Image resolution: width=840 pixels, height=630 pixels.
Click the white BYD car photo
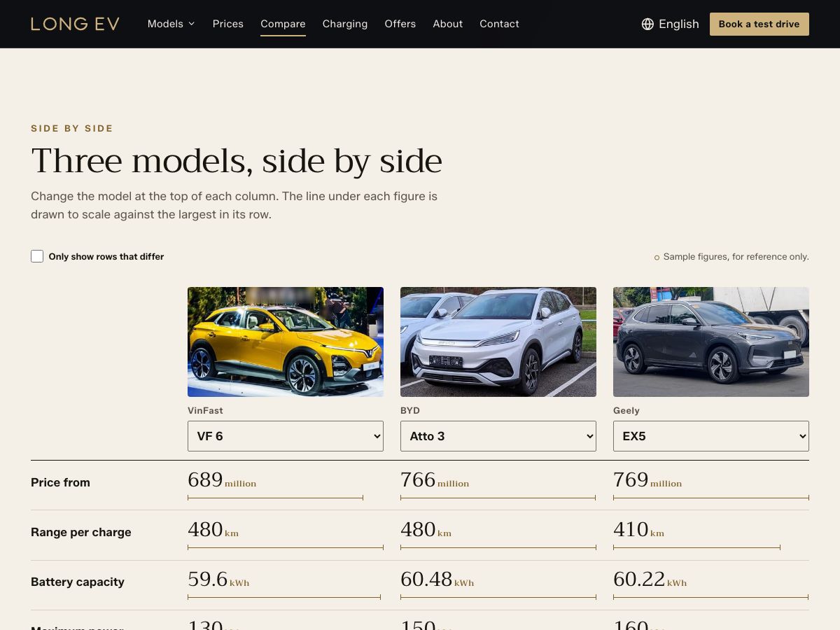click(498, 342)
